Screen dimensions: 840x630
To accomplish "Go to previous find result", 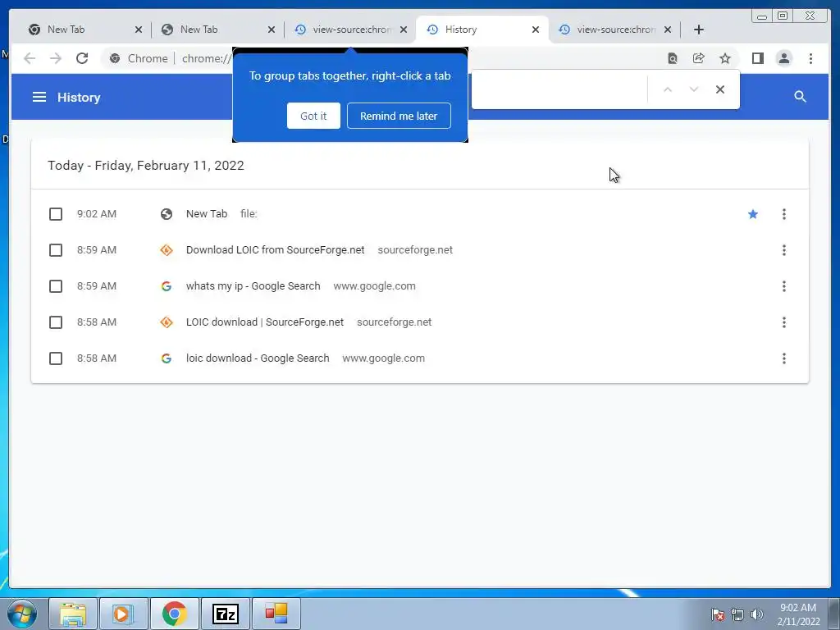I will 668,89.
